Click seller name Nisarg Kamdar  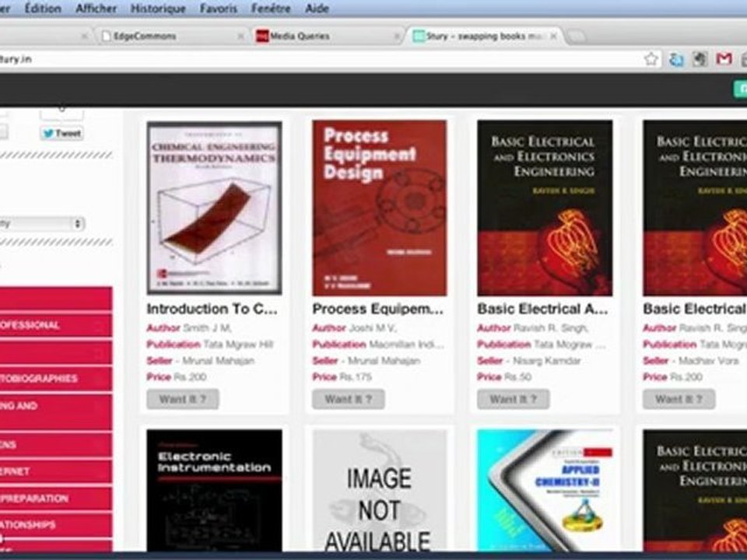546,361
